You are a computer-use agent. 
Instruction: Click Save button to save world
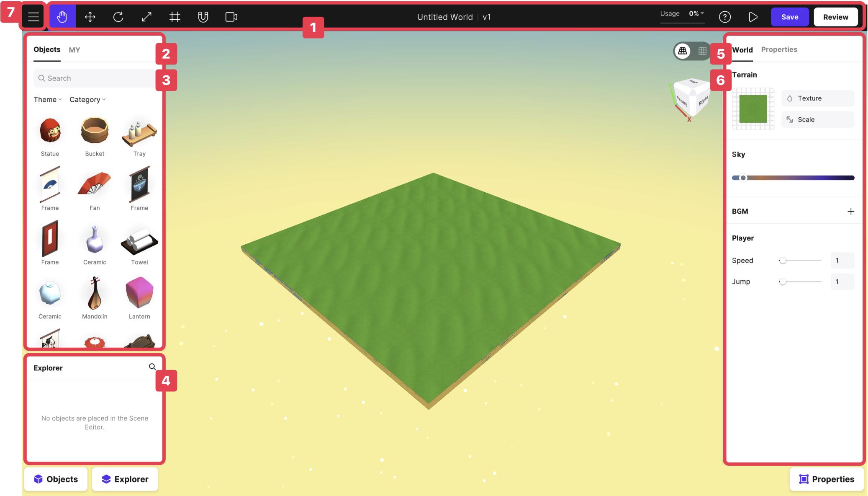[789, 16]
